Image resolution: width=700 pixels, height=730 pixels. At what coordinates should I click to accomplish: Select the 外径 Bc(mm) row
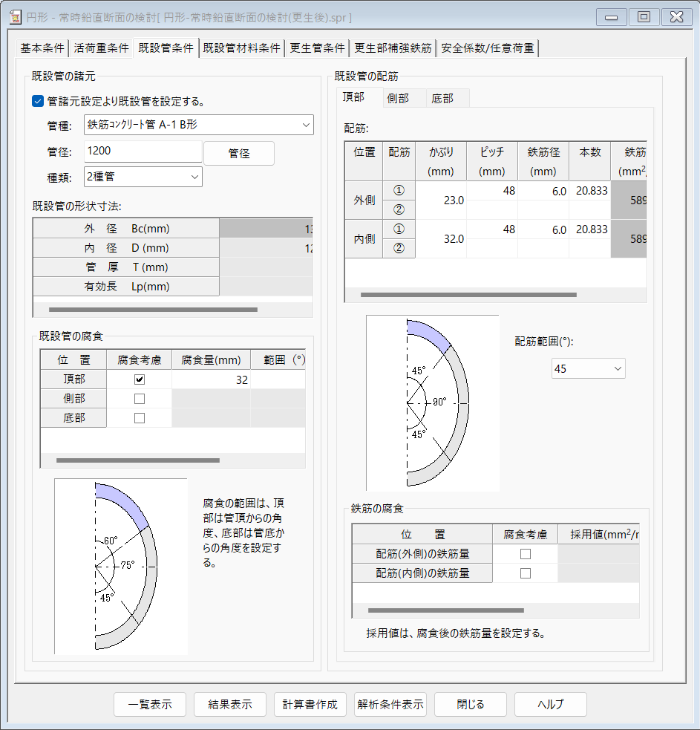coord(173,229)
